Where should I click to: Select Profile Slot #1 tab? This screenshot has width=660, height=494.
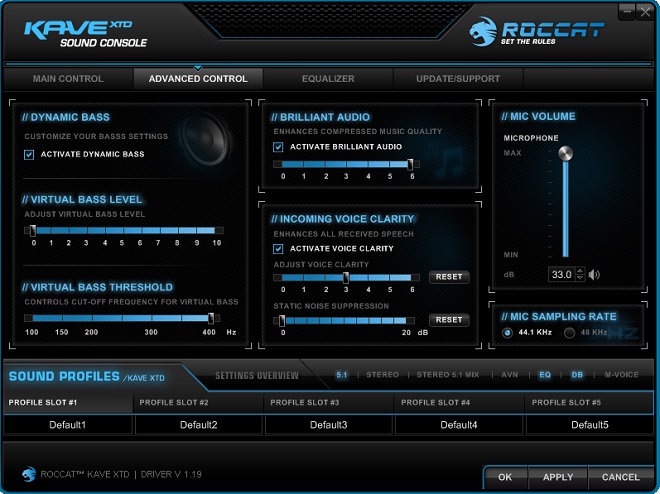(x=68, y=402)
